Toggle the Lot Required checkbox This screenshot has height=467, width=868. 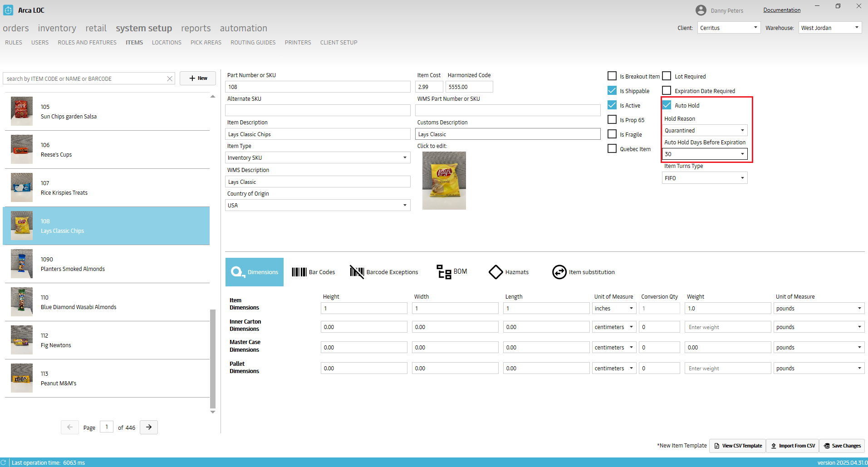[x=667, y=76]
